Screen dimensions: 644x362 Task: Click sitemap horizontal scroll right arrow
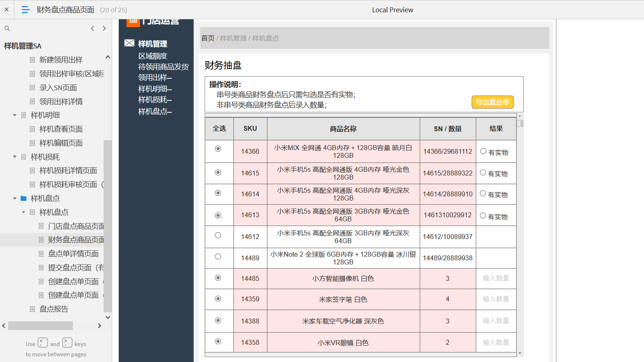pos(99,326)
